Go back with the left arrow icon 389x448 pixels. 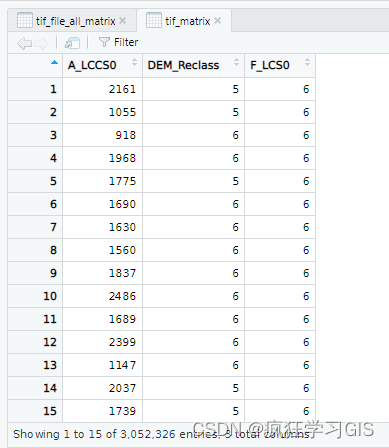(x=25, y=43)
